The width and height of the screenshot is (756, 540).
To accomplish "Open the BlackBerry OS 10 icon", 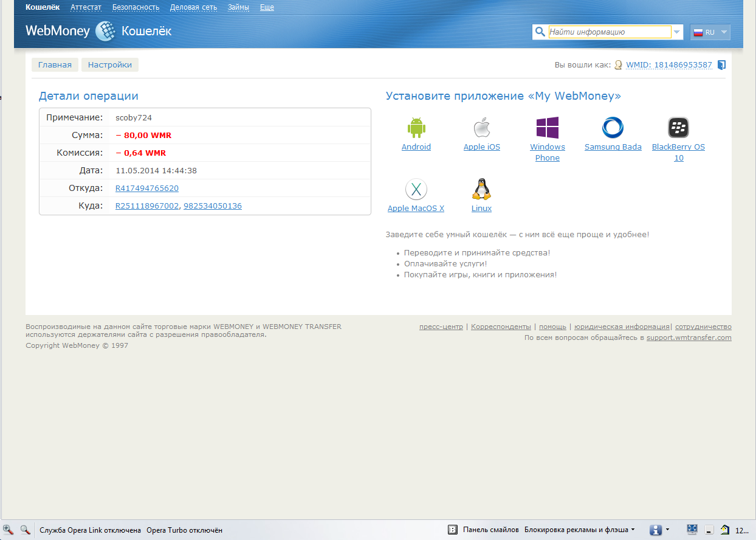I will 678,128.
